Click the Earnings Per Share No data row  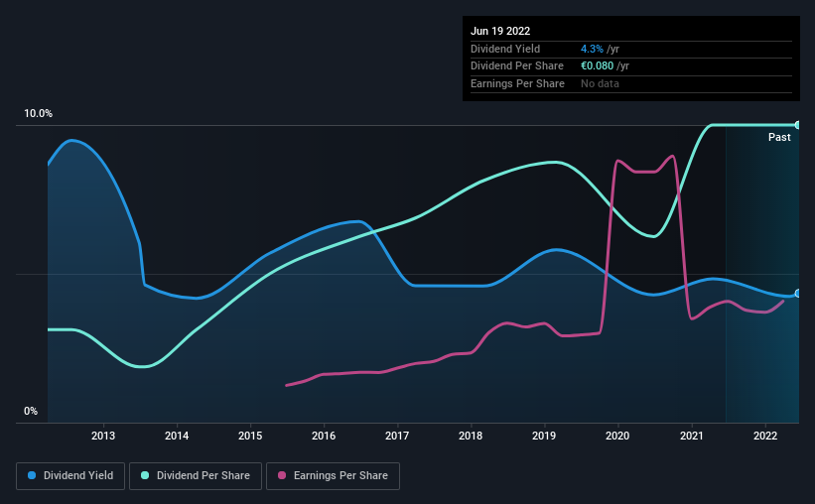pos(631,83)
